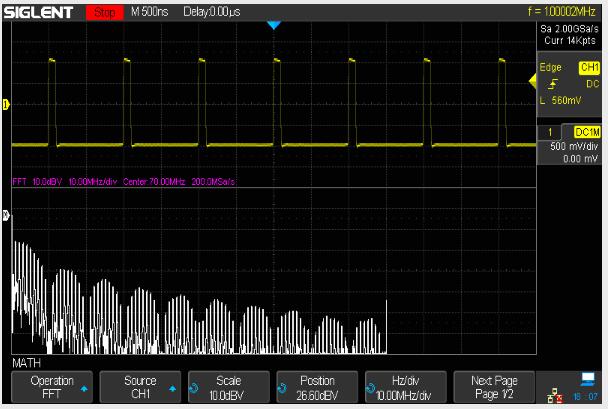Open the Operation FFT dropdown
This screenshot has width=608, height=409.
(x=52, y=387)
